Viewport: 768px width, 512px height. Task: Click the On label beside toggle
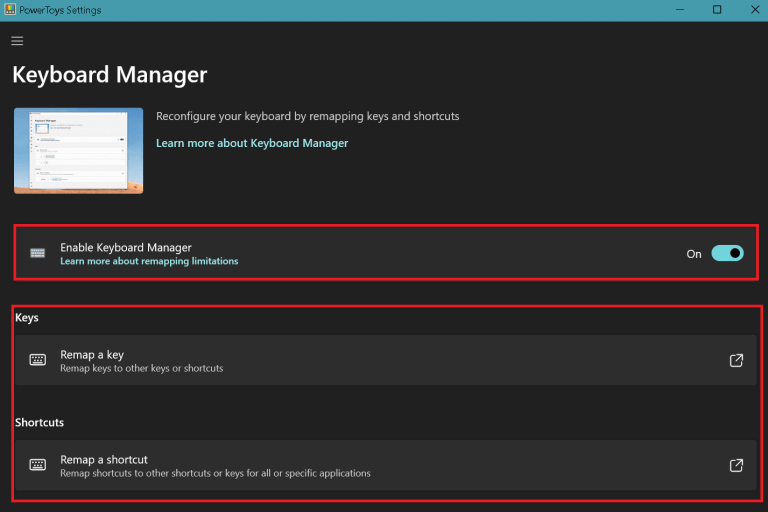[x=694, y=254]
